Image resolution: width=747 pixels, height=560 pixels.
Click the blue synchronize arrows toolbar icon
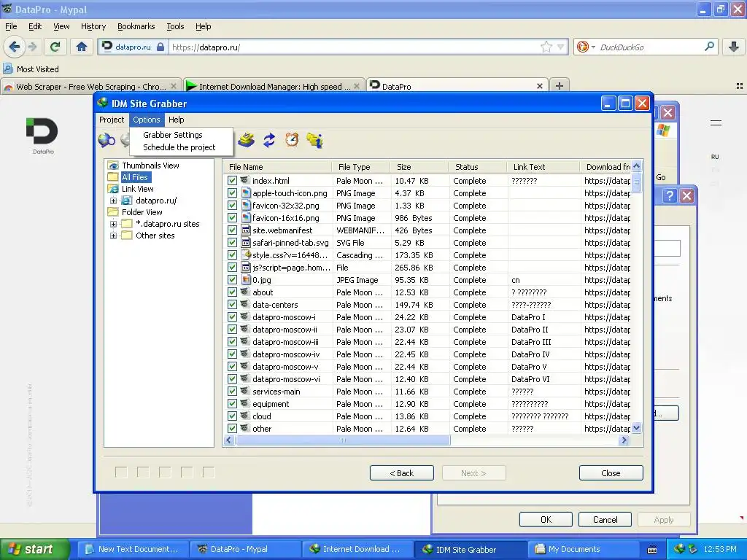269,140
